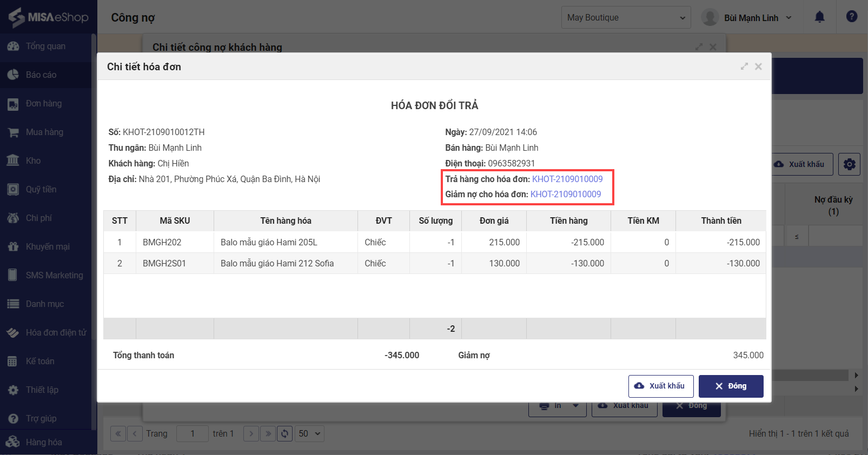Open the Quỹ tiền safe icon
Viewport: 868px width, 455px height.
coord(13,189)
